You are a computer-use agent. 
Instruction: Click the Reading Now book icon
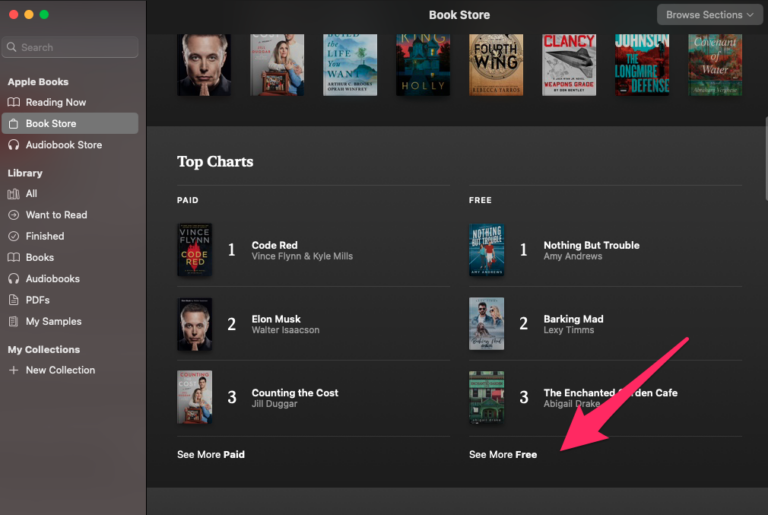click(x=14, y=102)
